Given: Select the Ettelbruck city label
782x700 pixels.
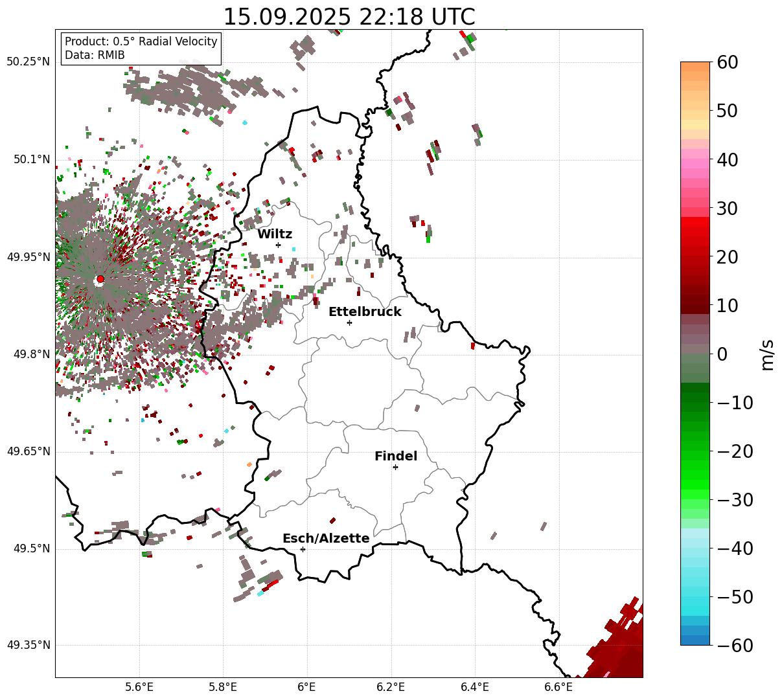Looking at the screenshot, I should coord(365,312).
